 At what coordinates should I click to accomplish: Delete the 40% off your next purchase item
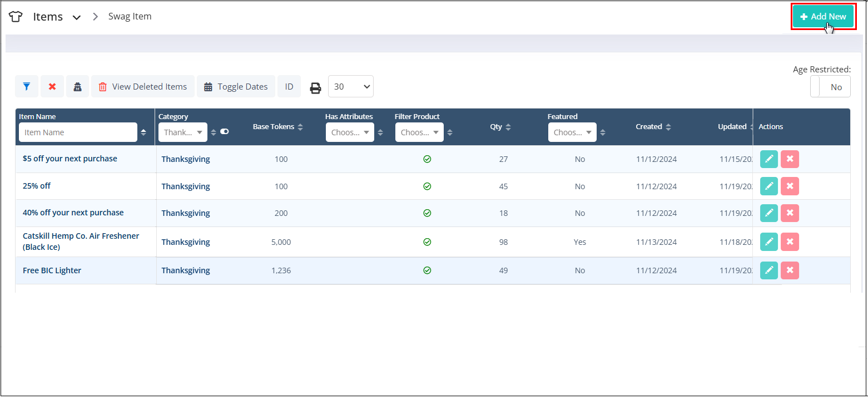click(x=790, y=213)
